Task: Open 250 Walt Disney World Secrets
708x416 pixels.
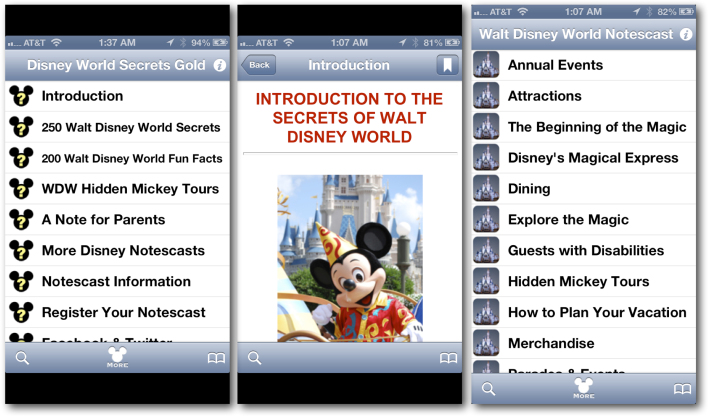Action: pos(117,127)
